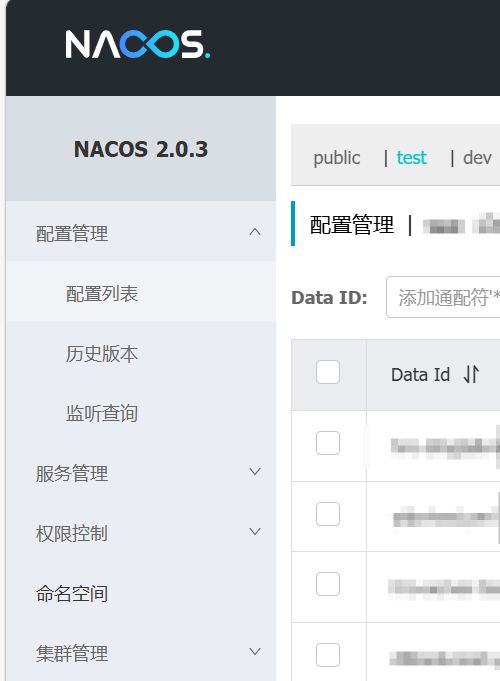Tick the second config row checkbox

tap(328, 514)
